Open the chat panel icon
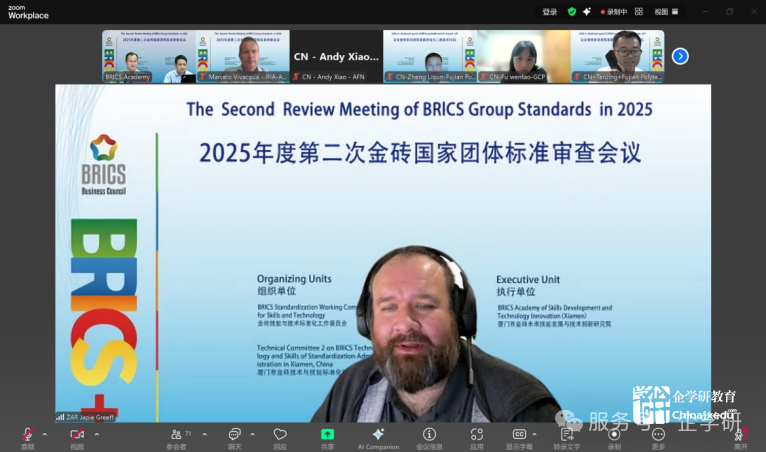 coord(234,434)
